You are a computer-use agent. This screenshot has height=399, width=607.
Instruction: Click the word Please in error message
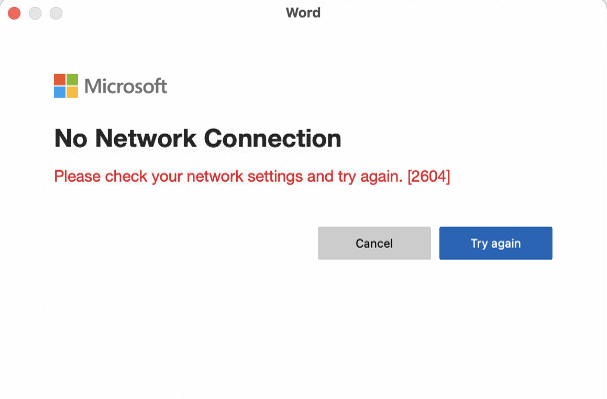(77, 176)
